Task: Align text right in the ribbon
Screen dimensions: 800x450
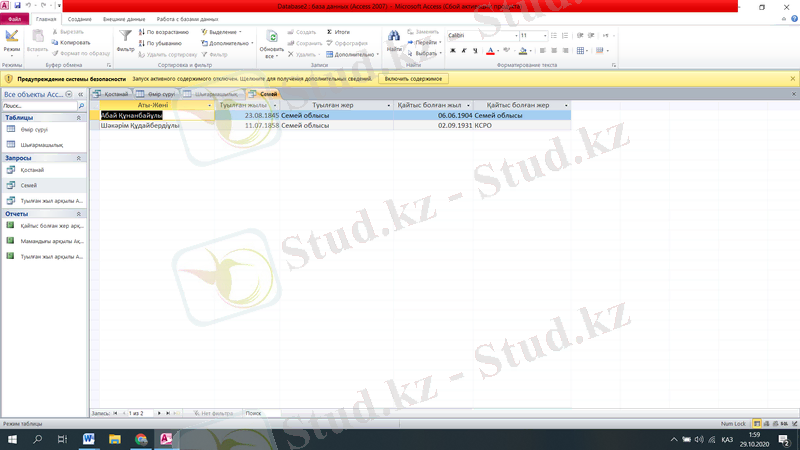Action: [x=565, y=51]
